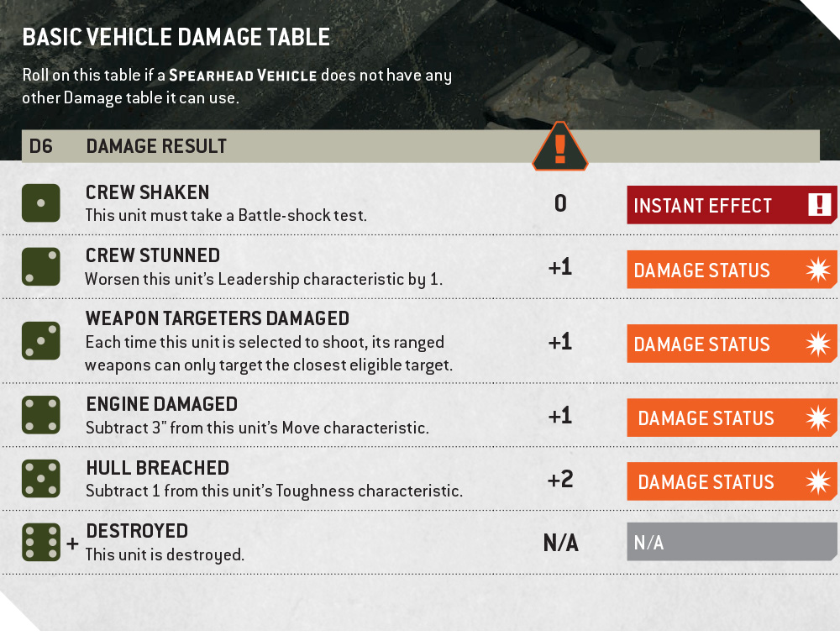
Task: Click the D6 column header
Action: coord(40,146)
